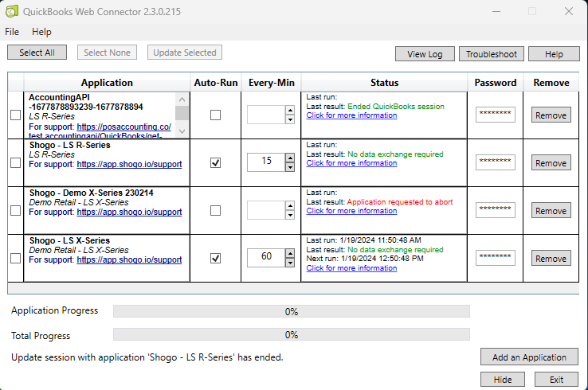The width and height of the screenshot is (588, 390).
Task: Click Add an Application
Action: 529,357
